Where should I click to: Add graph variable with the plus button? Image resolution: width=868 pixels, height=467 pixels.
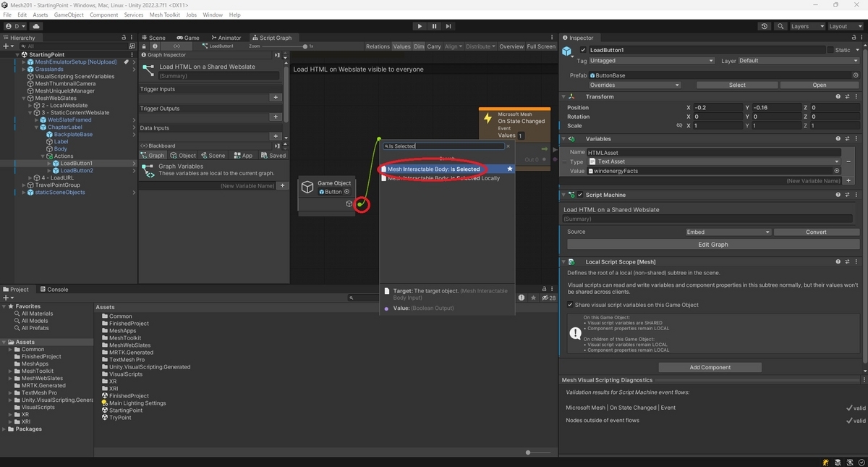coord(283,186)
